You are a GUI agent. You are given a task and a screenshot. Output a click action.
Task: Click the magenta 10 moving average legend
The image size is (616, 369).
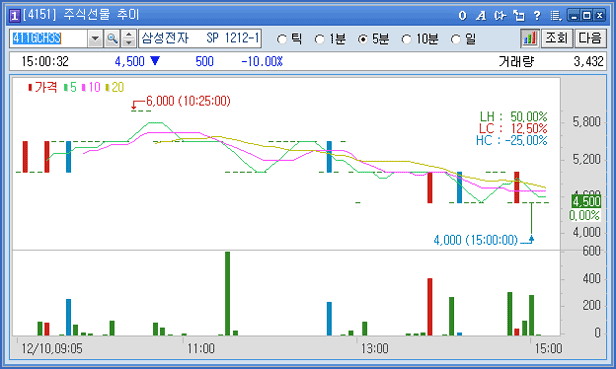tap(91, 87)
